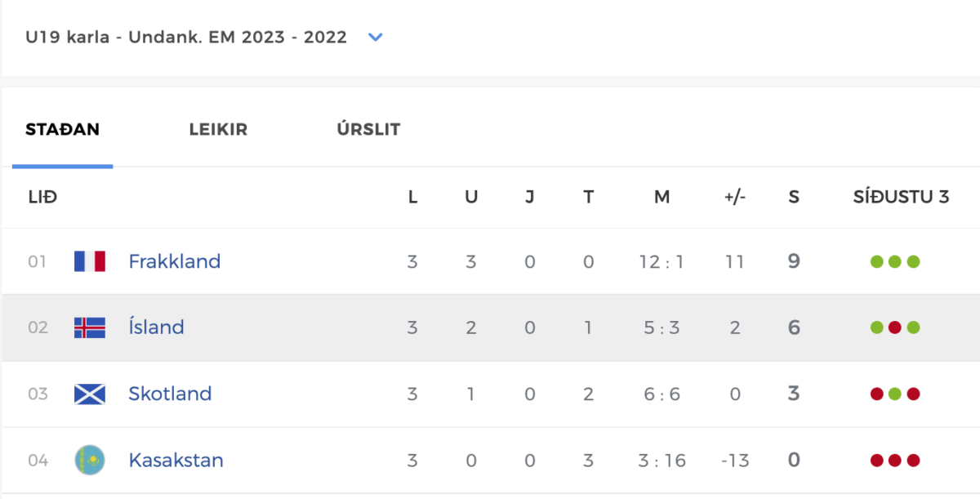This screenshot has width=980, height=499.
Task: Select the Staðan tab
Action: (62, 130)
